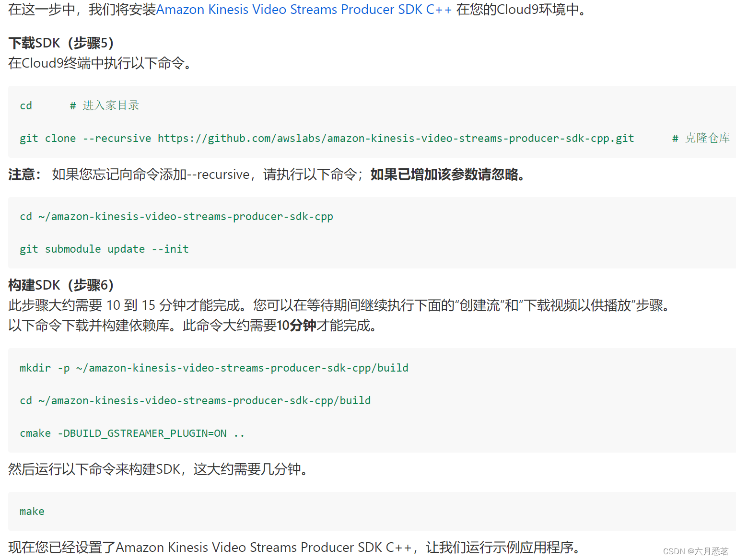736x560 pixels.
Task: Click the 'make' command
Action: point(32,512)
